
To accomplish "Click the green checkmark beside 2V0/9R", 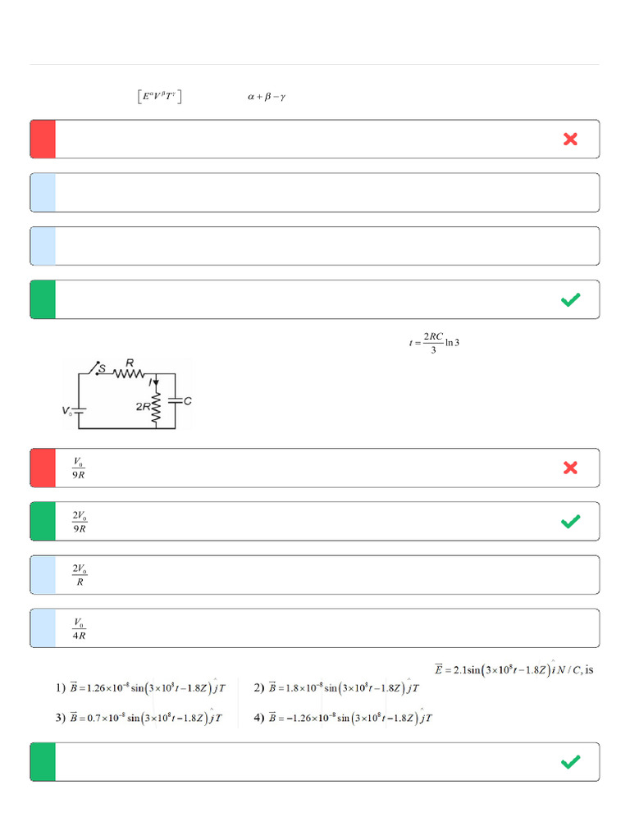I will (570, 521).
